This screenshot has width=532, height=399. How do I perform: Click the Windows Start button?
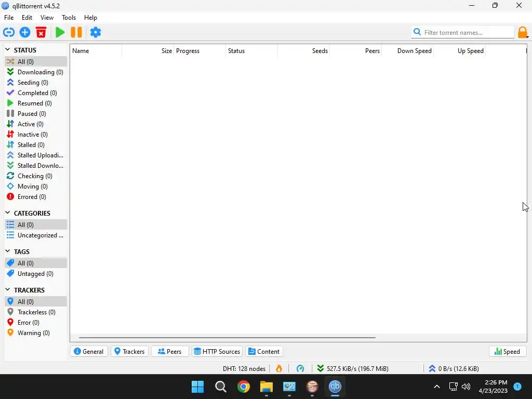[x=198, y=387]
